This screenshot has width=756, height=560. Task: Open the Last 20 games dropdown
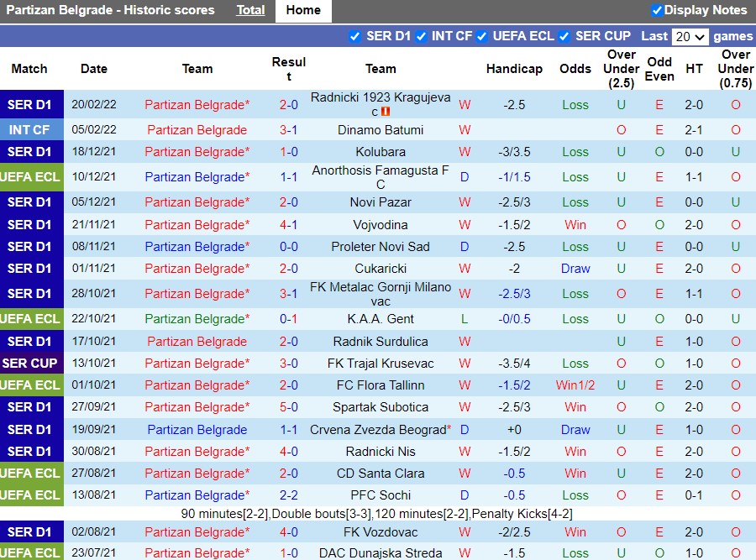point(690,37)
